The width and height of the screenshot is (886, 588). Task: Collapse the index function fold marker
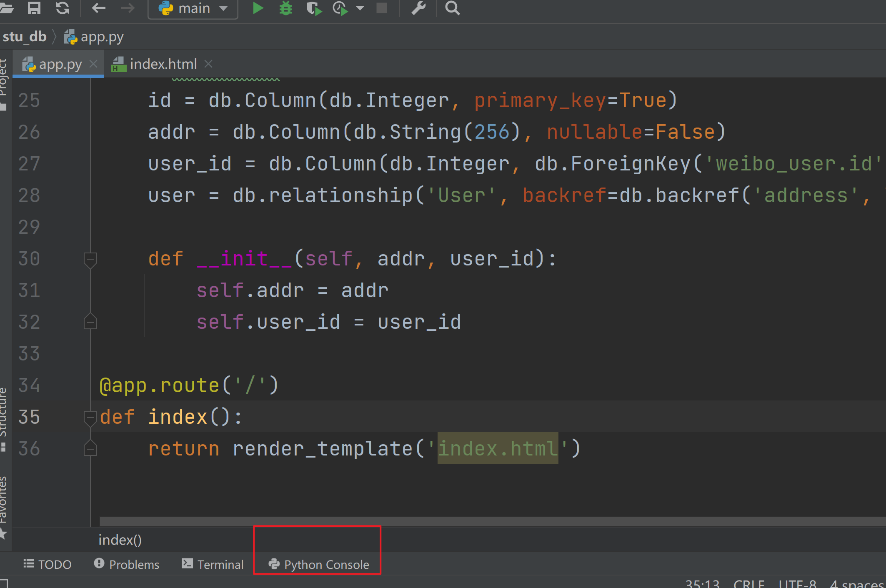90,417
